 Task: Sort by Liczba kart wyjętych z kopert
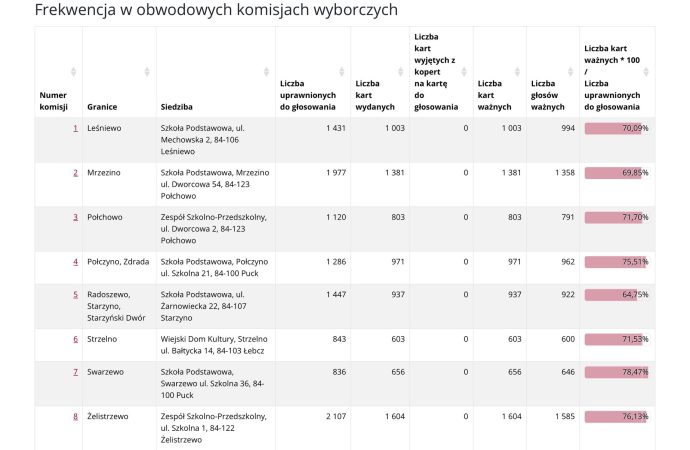coord(466,71)
